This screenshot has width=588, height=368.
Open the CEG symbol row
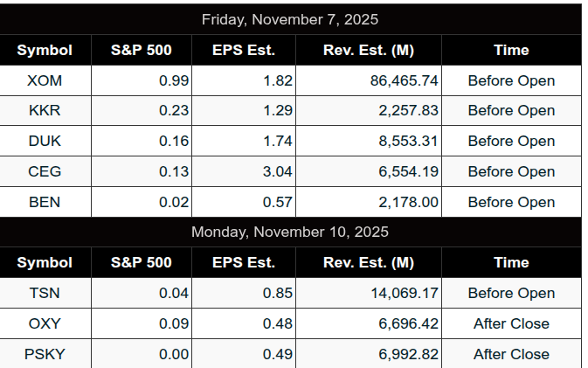tap(45, 172)
